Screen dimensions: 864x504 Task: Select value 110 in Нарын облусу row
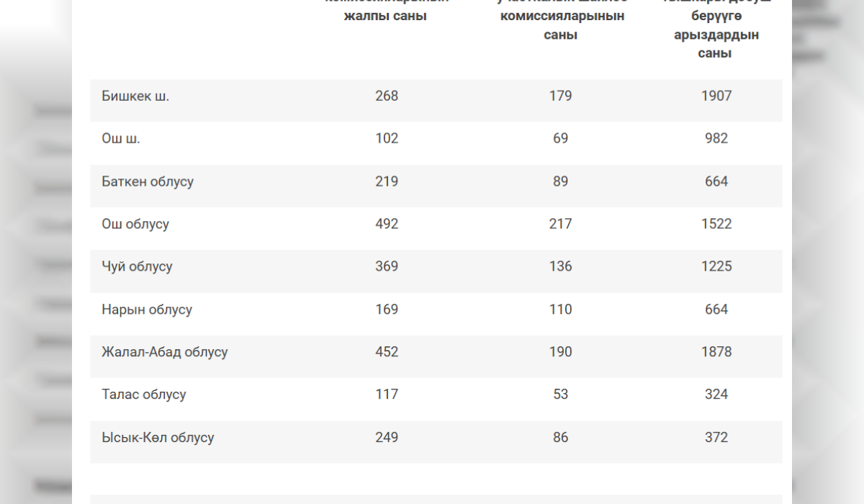coord(560,310)
